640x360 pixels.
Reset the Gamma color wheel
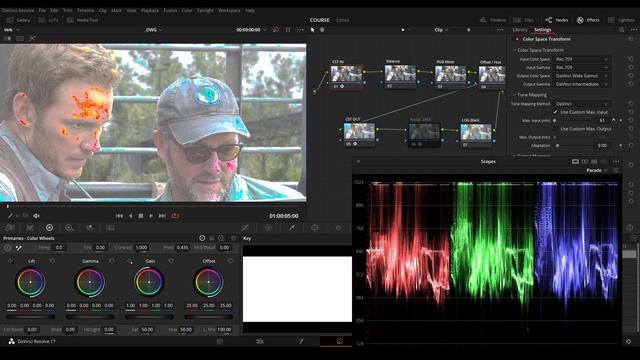click(112, 261)
